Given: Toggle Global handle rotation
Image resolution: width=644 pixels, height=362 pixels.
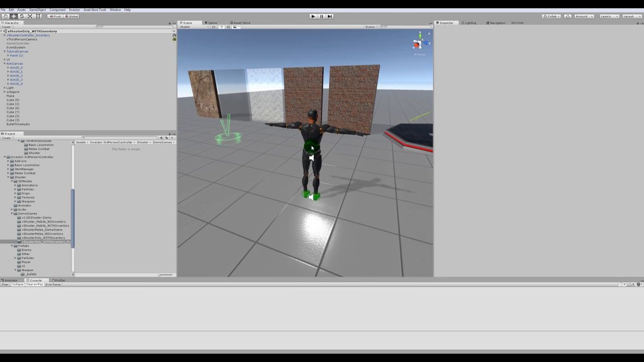Looking at the screenshot, I should click(x=71, y=16).
